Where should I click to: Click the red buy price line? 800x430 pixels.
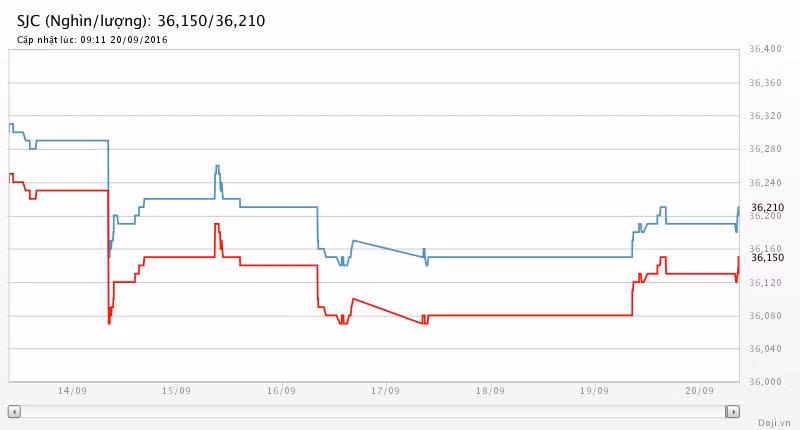click(500, 315)
